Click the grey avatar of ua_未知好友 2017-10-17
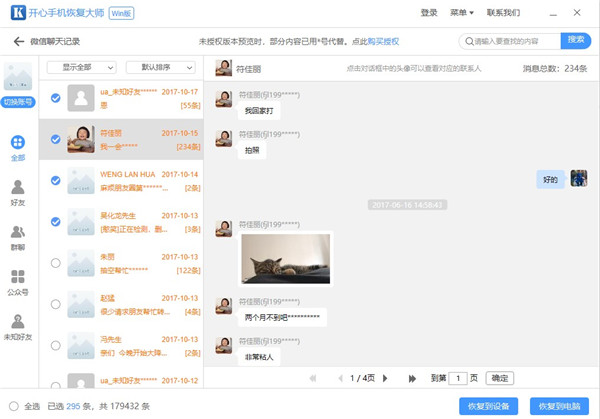The width and height of the screenshot is (600, 419). (81, 98)
